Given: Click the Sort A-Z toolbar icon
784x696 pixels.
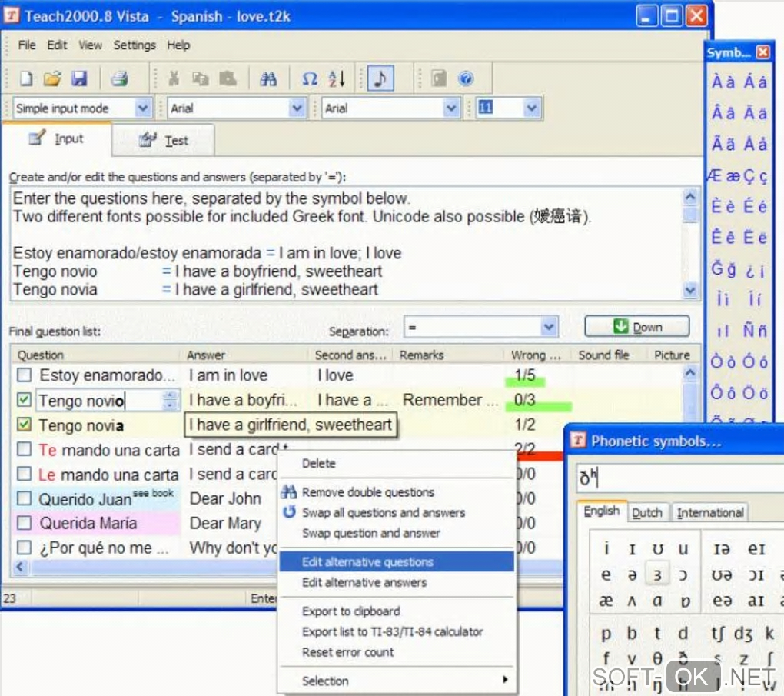Looking at the screenshot, I should click(x=337, y=78).
